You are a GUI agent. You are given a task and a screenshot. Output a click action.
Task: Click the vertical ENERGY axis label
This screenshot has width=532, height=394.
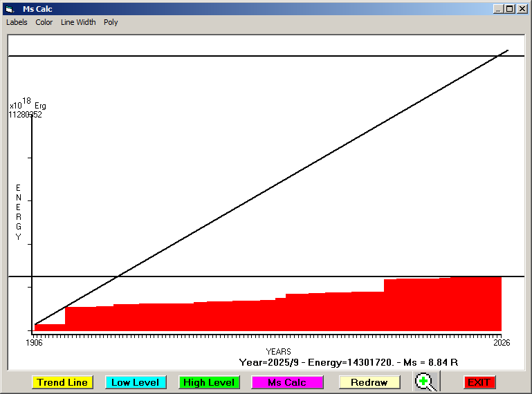point(19,212)
